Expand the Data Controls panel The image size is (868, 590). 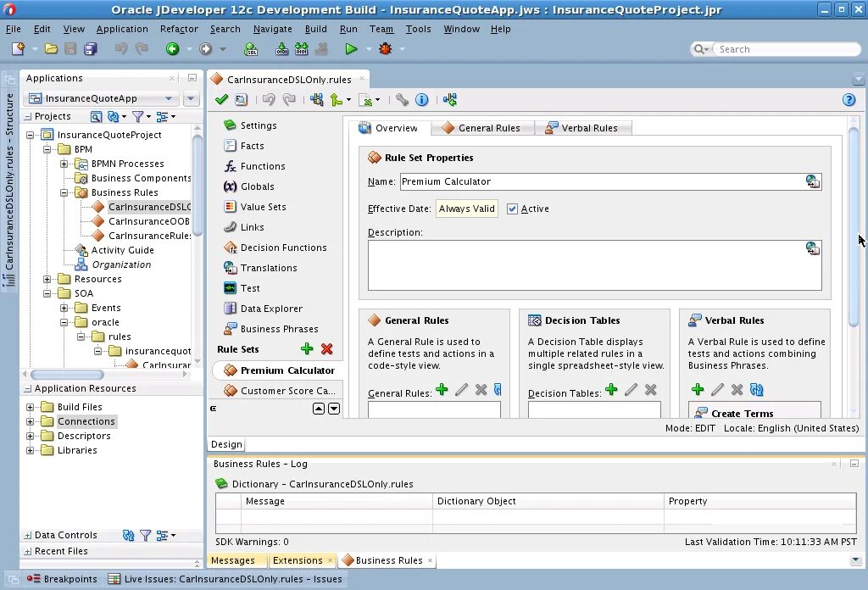pos(28,535)
